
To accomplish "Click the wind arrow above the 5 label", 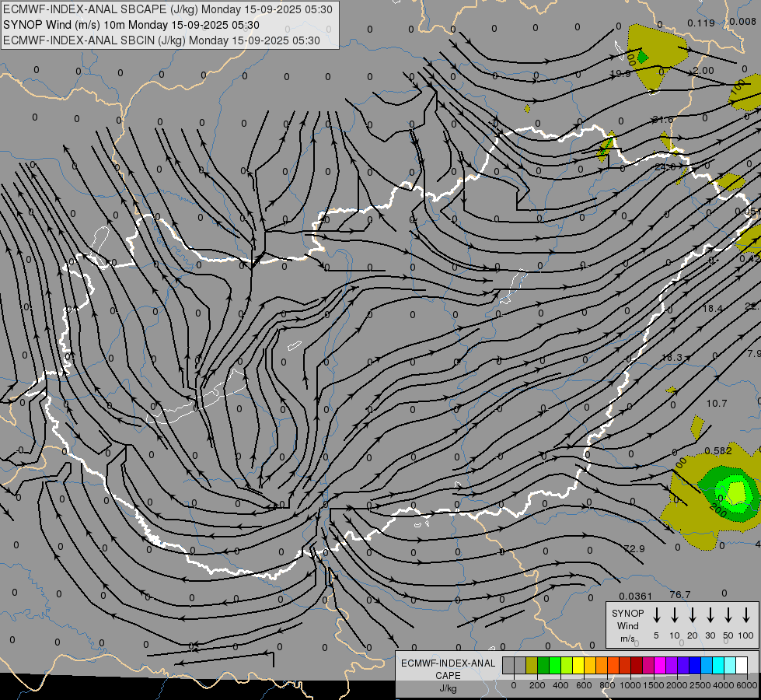I will tap(657, 615).
